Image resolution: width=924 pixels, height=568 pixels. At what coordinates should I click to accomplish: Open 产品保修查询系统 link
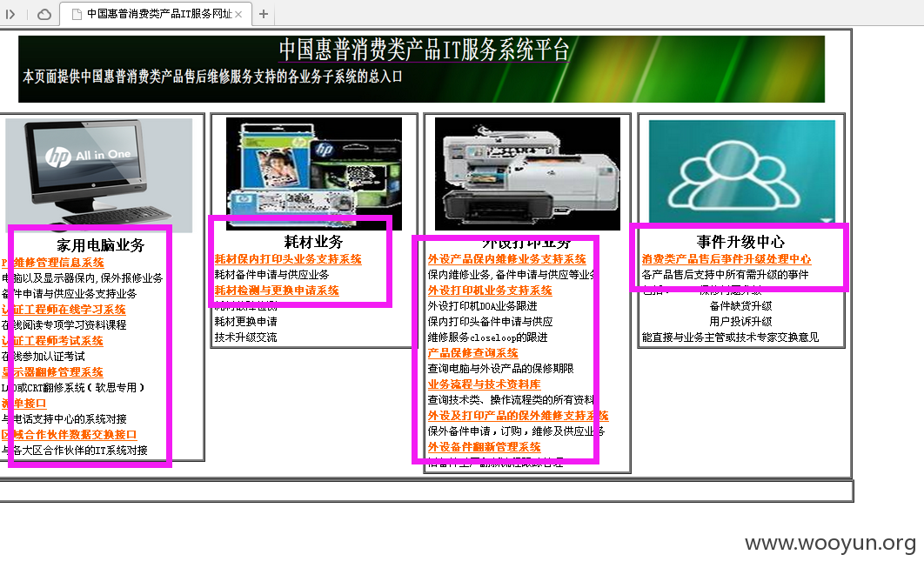point(472,353)
